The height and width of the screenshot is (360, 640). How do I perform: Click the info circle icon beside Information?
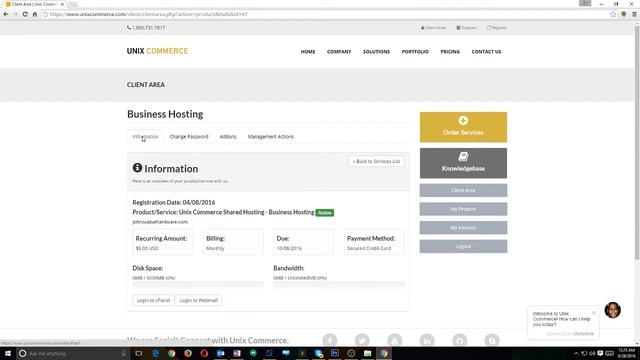137,168
